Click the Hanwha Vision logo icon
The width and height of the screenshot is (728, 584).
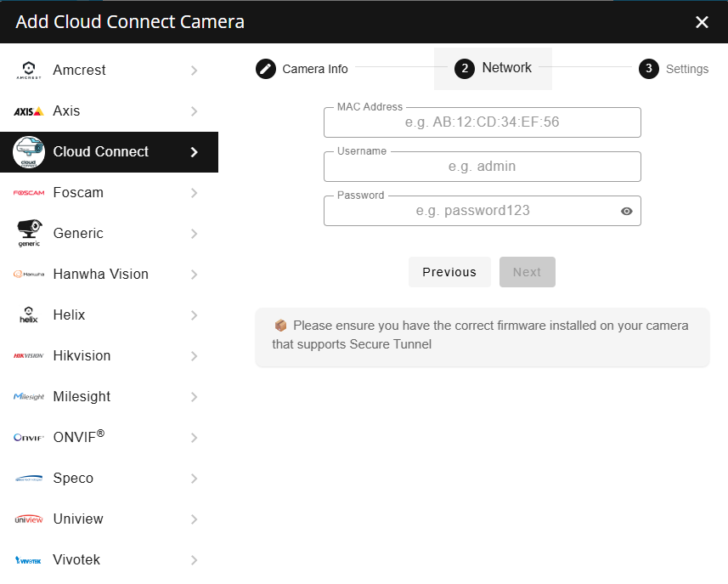29,275
